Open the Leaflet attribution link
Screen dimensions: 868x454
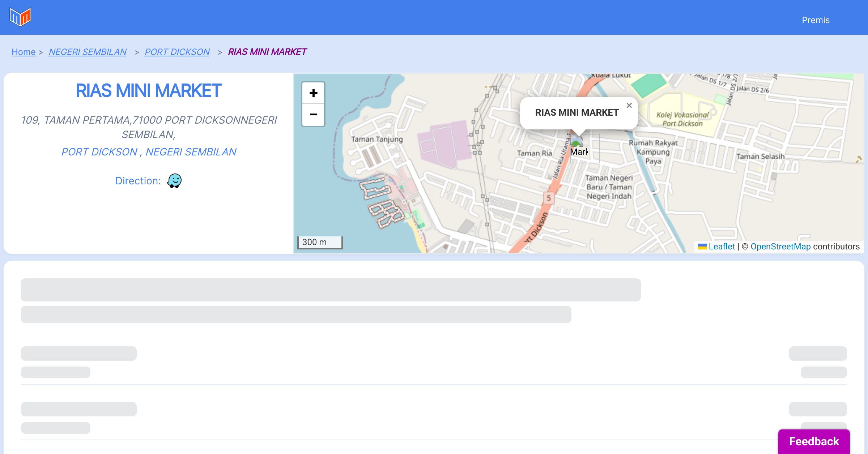[722, 247]
